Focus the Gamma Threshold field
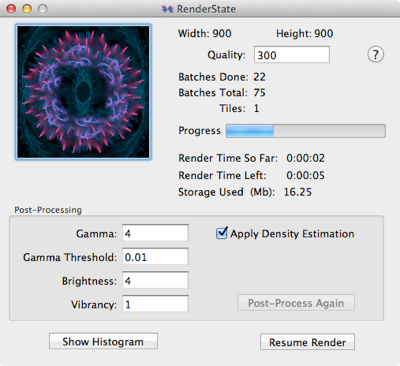 tap(155, 257)
